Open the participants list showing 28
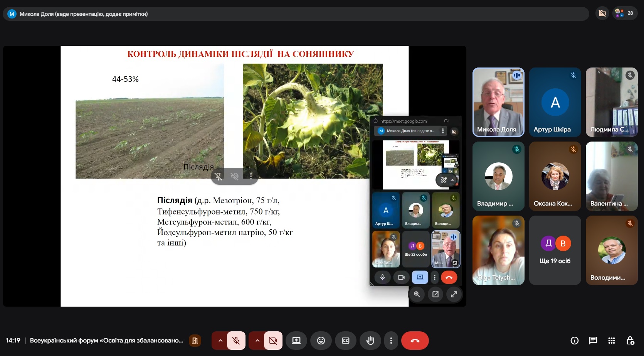Image resolution: width=644 pixels, height=356 pixels. [x=625, y=13]
